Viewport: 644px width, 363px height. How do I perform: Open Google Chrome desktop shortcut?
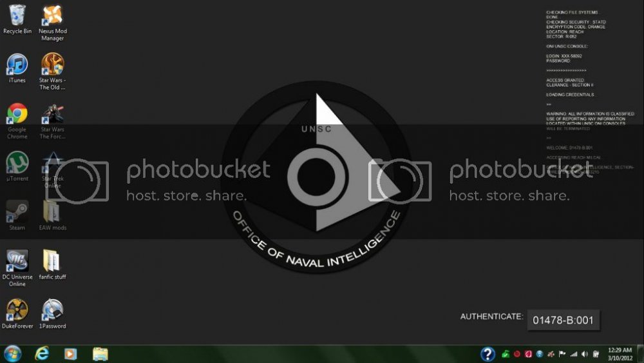point(17,121)
